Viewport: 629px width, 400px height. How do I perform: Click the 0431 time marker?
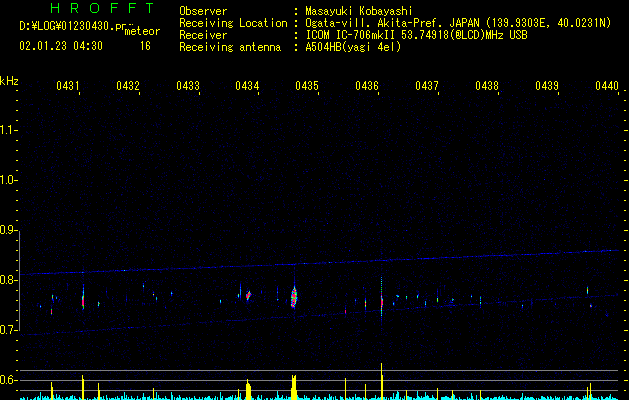coord(67,85)
